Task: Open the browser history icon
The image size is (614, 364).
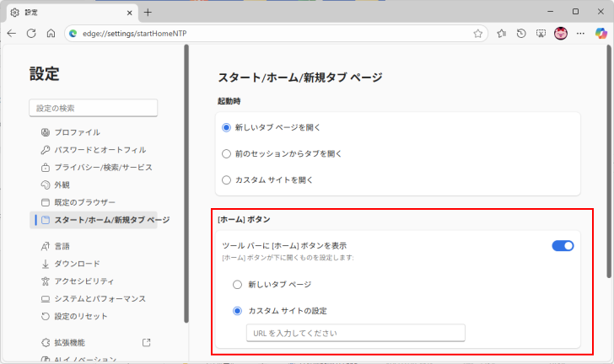Action: click(521, 34)
